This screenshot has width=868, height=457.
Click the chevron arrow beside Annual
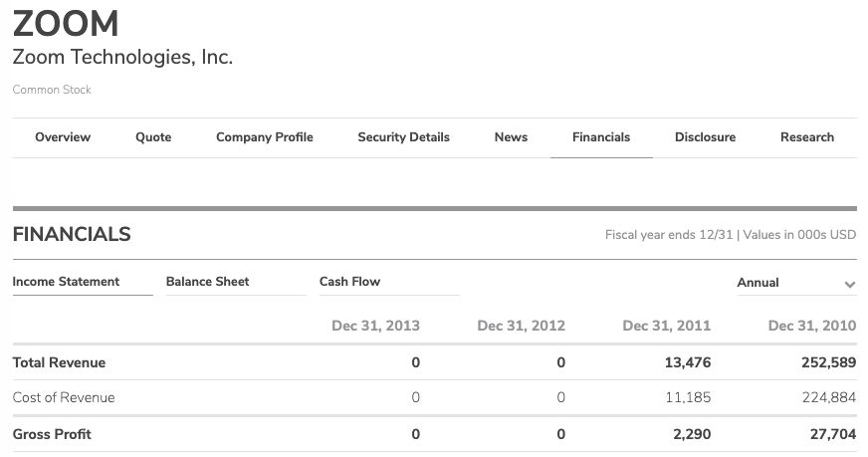pos(849,285)
